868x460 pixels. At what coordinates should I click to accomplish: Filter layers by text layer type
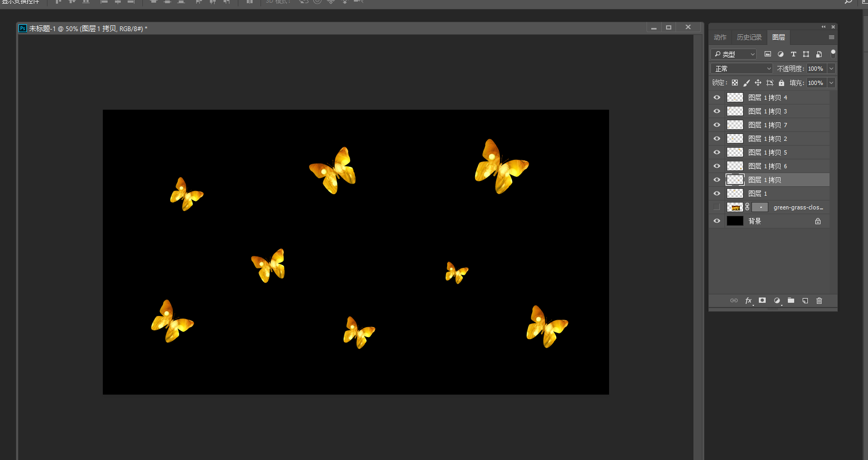(793, 54)
